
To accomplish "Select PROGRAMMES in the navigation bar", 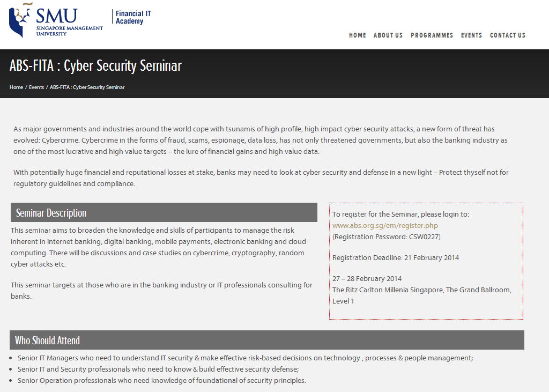I will pos(432,35).
